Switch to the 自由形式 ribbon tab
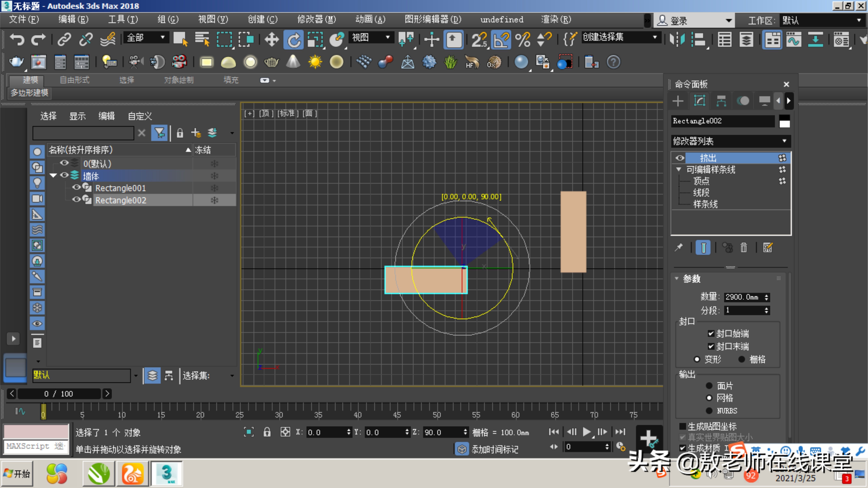This screenshot has width=868, height=488. pyautogui.click(x=75, y=80)
